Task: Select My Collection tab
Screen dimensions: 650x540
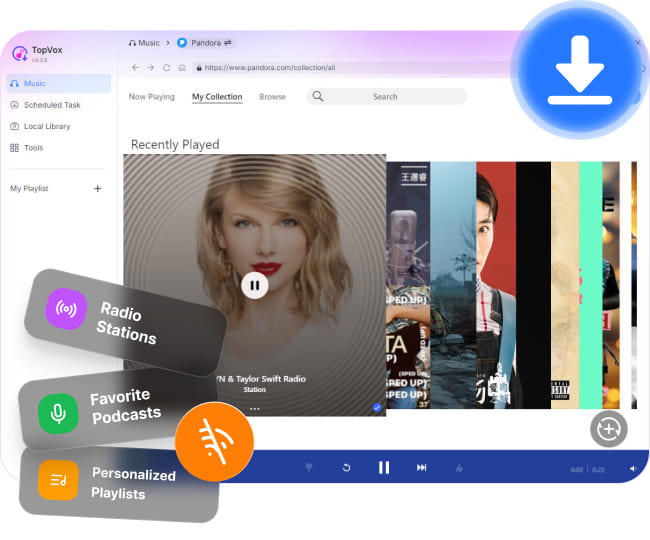Action: (x=217, y=97)
